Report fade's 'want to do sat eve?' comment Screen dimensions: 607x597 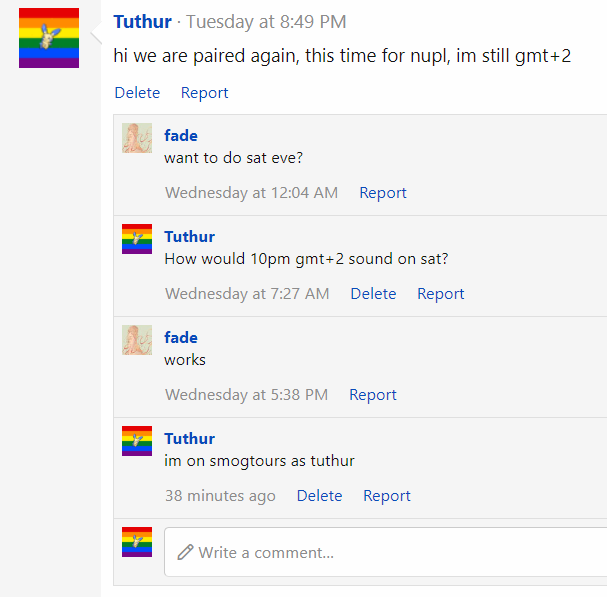[x=383, y=193]
